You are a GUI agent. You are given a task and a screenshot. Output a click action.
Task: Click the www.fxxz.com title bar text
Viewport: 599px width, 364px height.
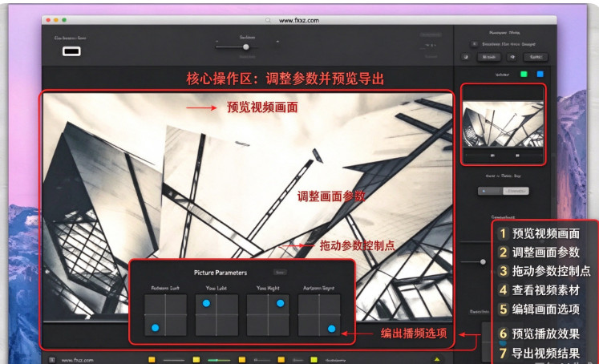click(x=299, y=20)
